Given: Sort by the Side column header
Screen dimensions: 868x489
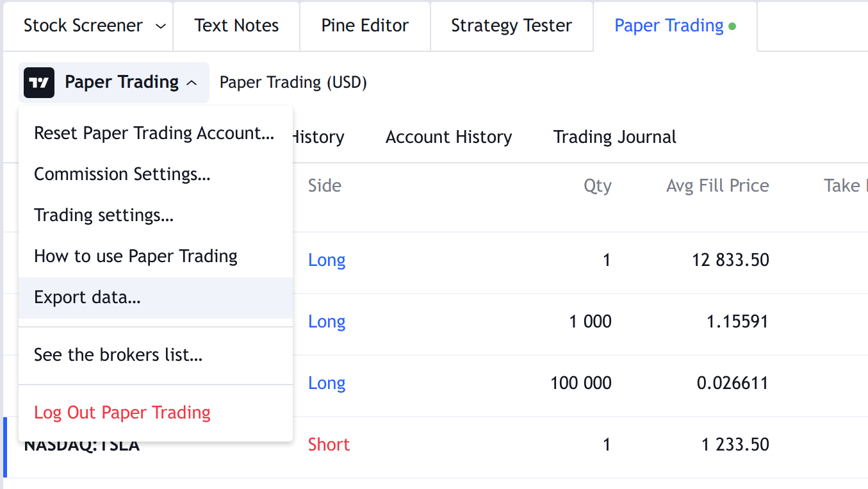Looking at the screenshot, I should (325, 186).
